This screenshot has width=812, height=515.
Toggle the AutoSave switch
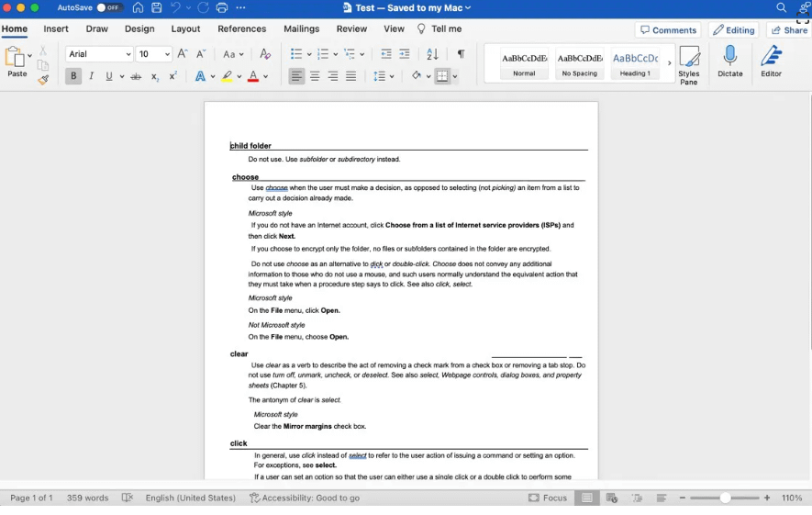click(110, 8)
